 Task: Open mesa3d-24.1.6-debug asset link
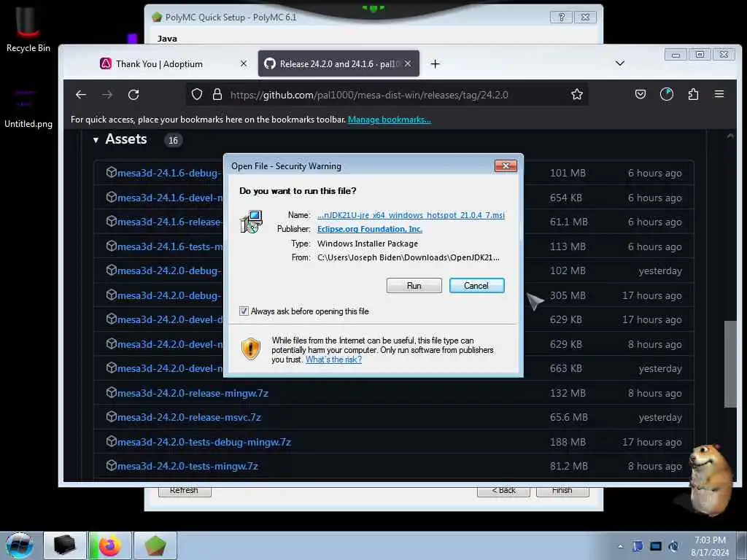pyautogui.click(x=169, y=173)
